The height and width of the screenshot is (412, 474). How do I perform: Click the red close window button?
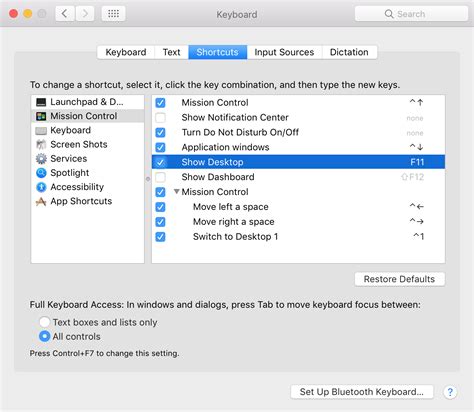13,14
